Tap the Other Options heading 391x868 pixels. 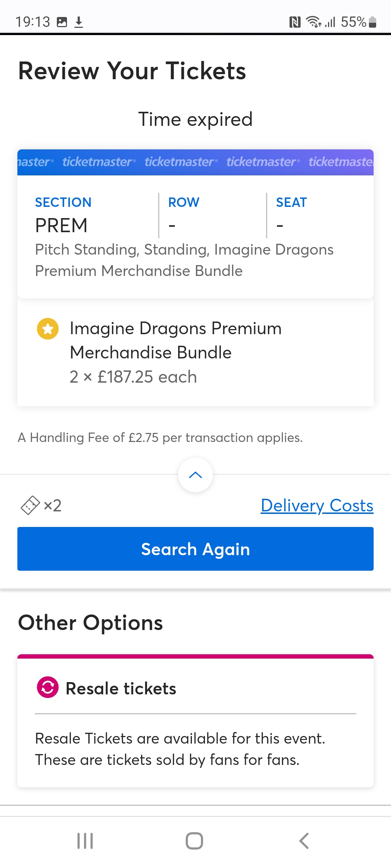[91, 623]
